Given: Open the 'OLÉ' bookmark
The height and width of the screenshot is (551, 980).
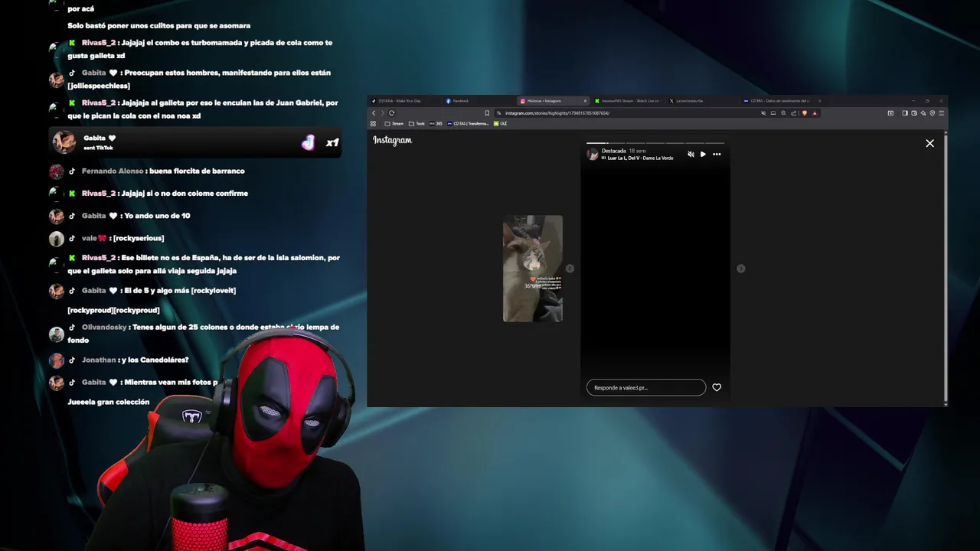Looking at the screenshot, I should [501, 123].
